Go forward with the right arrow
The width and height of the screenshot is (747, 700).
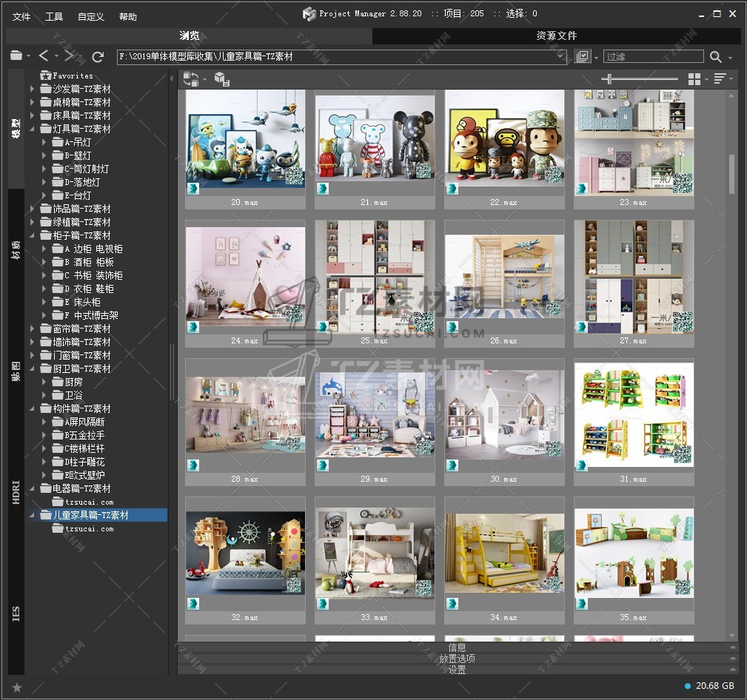69,55
